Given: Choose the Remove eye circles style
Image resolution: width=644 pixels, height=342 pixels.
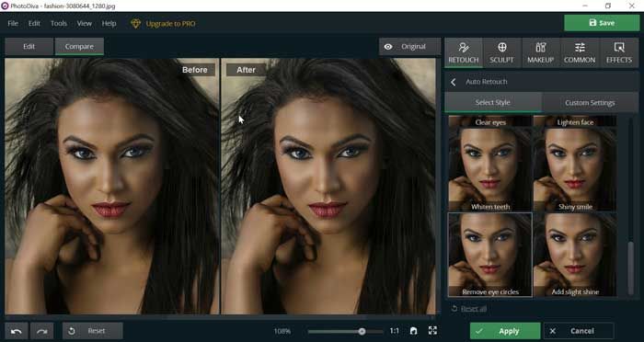Looking at the screenshot, I should (x=490, y=255).
